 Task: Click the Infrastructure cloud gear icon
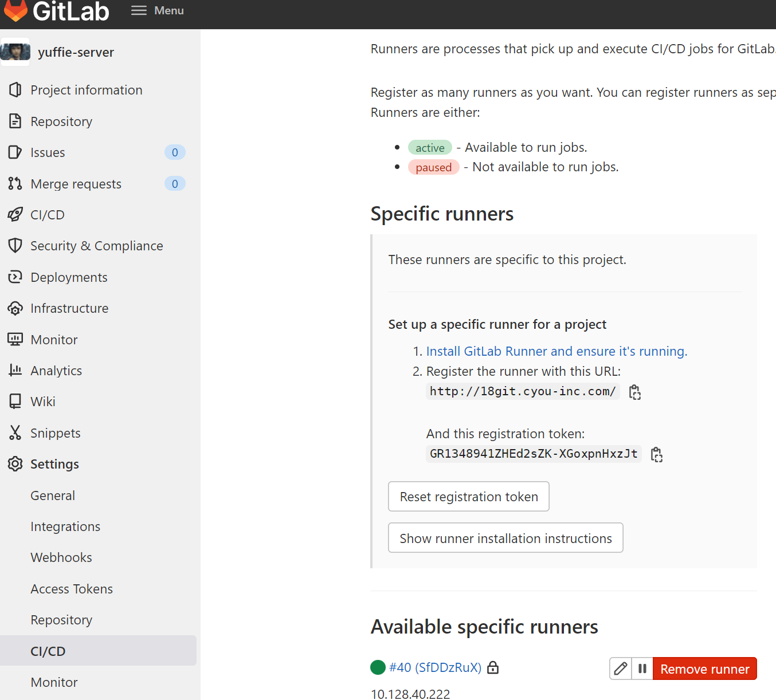pyautogui.click(x=15, y=308)
